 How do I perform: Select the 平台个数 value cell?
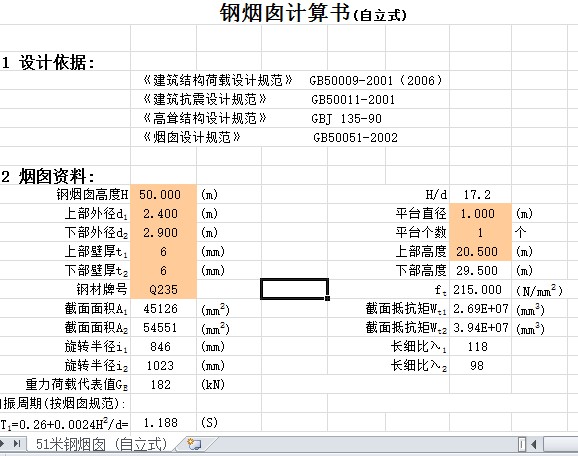480,233
